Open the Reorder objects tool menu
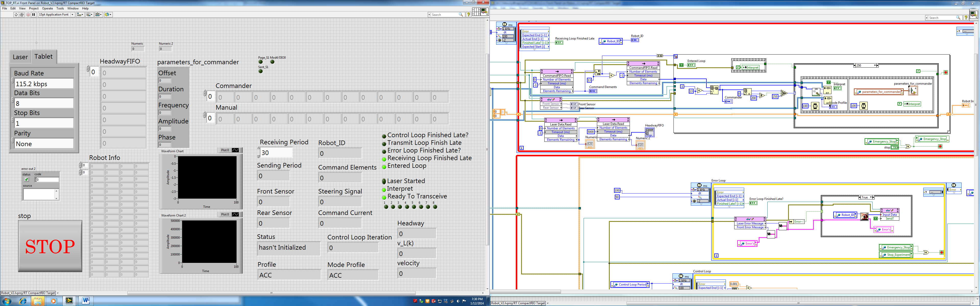 [108, 15]
